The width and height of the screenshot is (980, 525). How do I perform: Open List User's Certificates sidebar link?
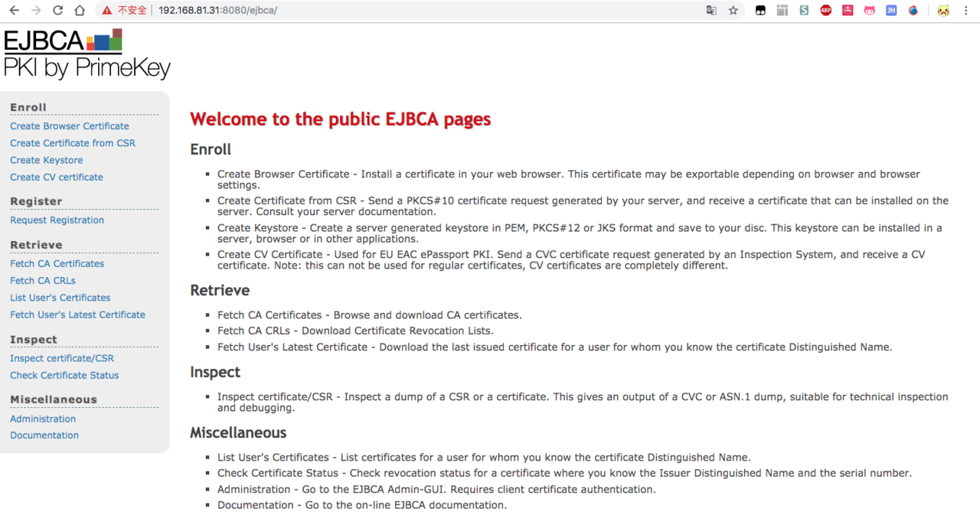click(x=60, y=298)
